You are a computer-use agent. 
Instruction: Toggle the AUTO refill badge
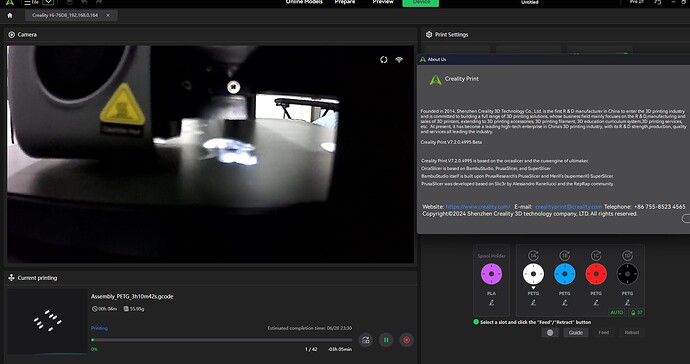pos(617,313)
